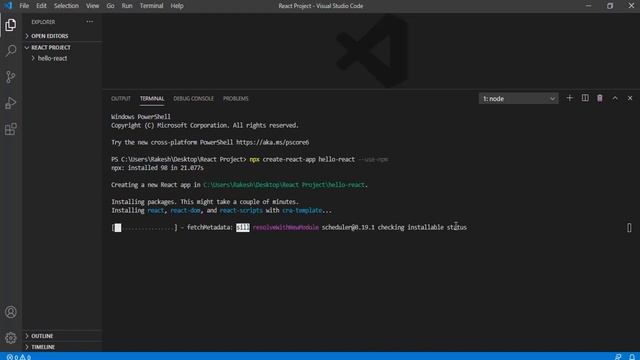Expand the Timeline section
The image size is (640, 360).
(x=62, y=347)
